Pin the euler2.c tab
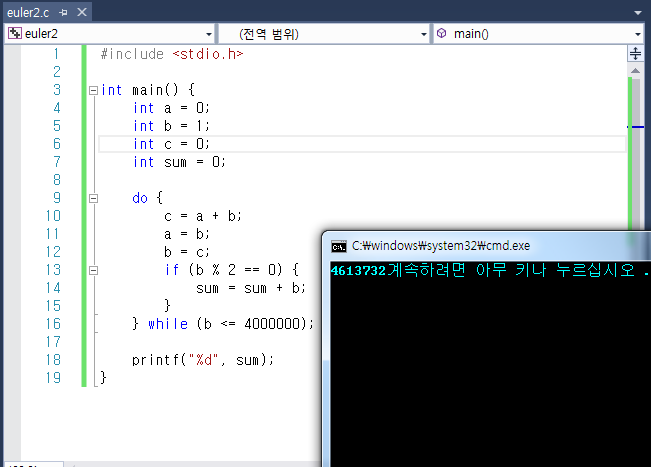The height and width of the screenshot is (467, 651). [63, 13]
